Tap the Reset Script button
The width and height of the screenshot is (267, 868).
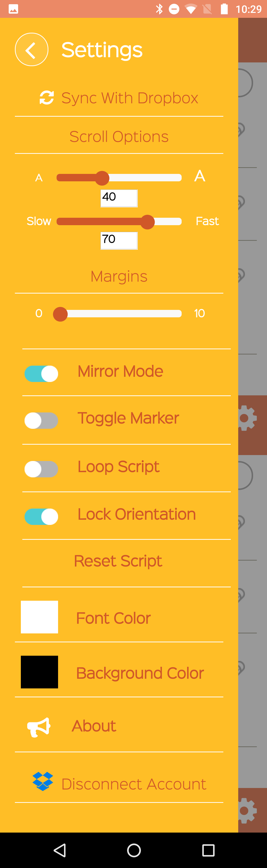118,561
